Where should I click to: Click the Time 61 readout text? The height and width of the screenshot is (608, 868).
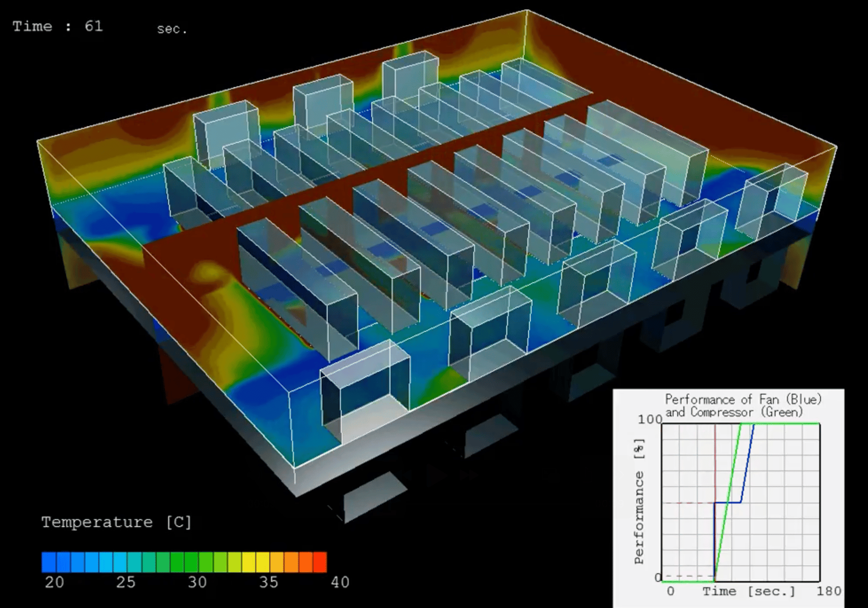click(58, 26)
